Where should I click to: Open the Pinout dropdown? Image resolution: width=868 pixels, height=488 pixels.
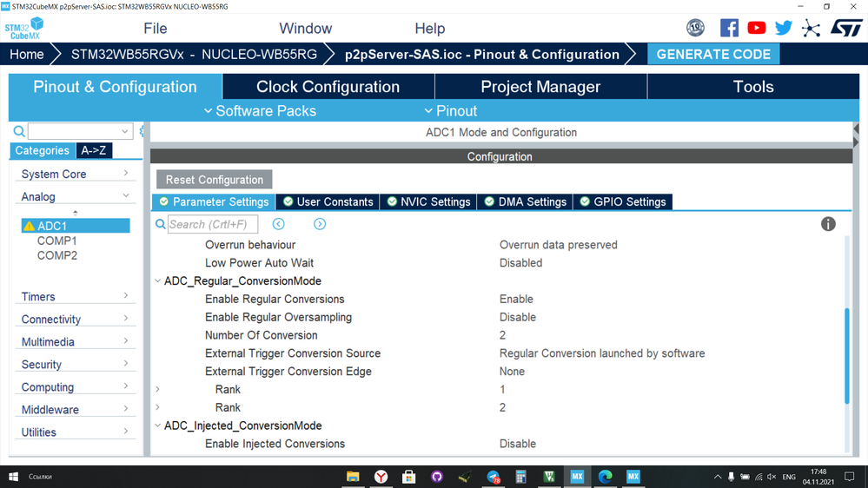pos(451,110)
